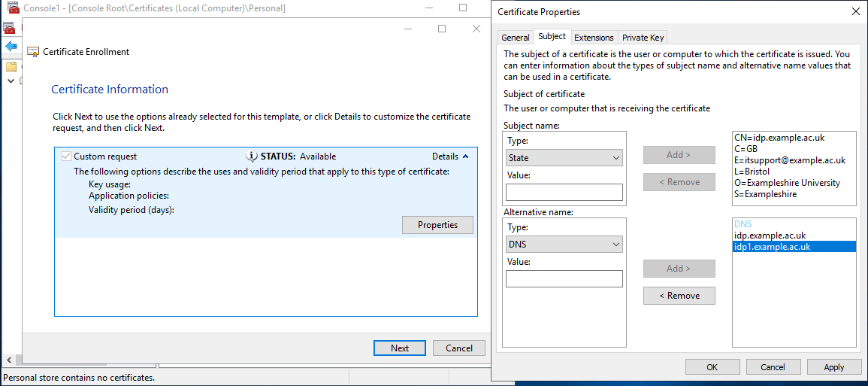Click the MMC console icon in title bar
The height and width of the screenshot is (386, 868).
[14, 8]
